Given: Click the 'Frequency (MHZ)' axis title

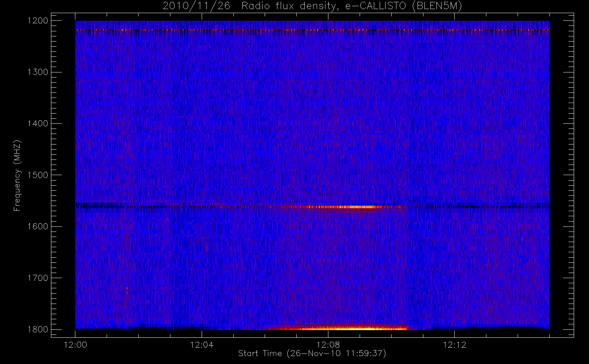Looking at the screenshot, I should coord(17,175).
